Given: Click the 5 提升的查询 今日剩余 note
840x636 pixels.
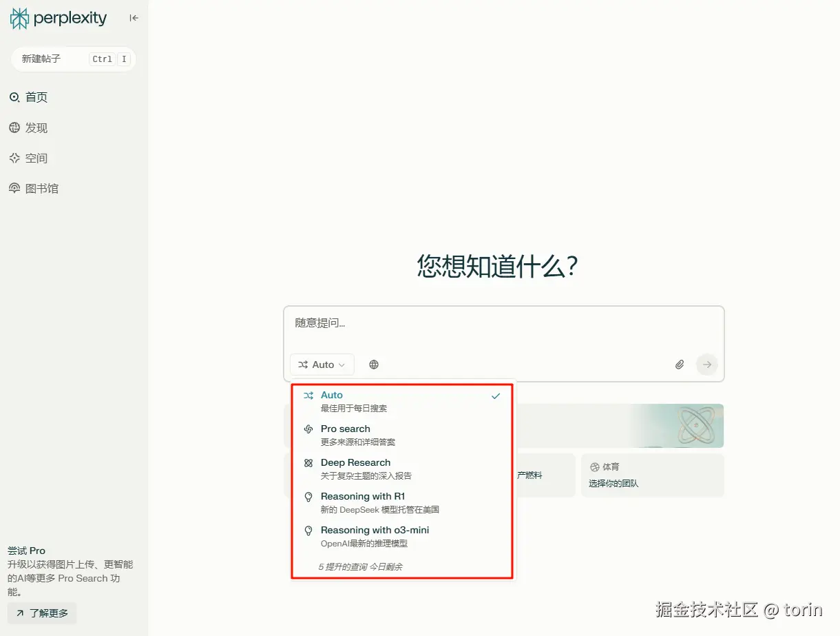Looking at the screenshot, I should pyautogui.click(x=360, y=566).
